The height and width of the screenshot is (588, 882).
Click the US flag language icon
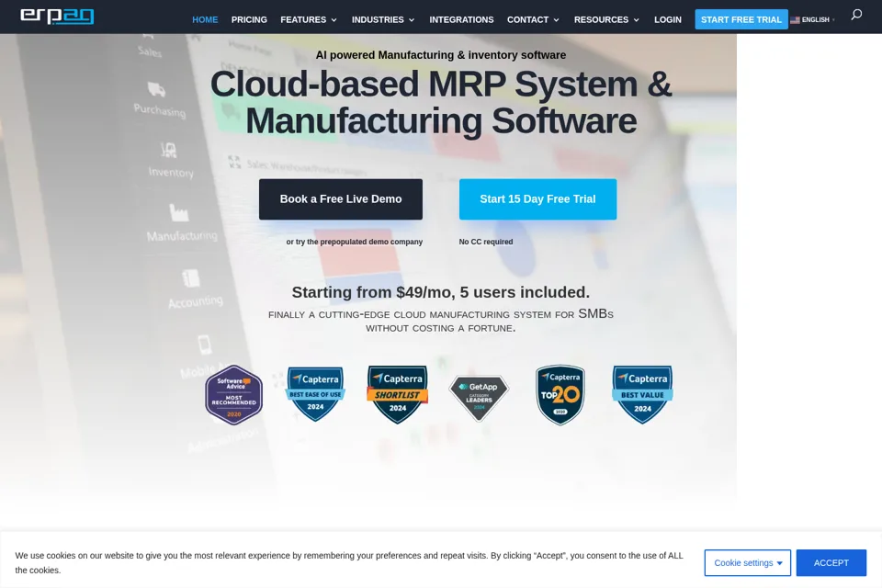coord(795,19)
